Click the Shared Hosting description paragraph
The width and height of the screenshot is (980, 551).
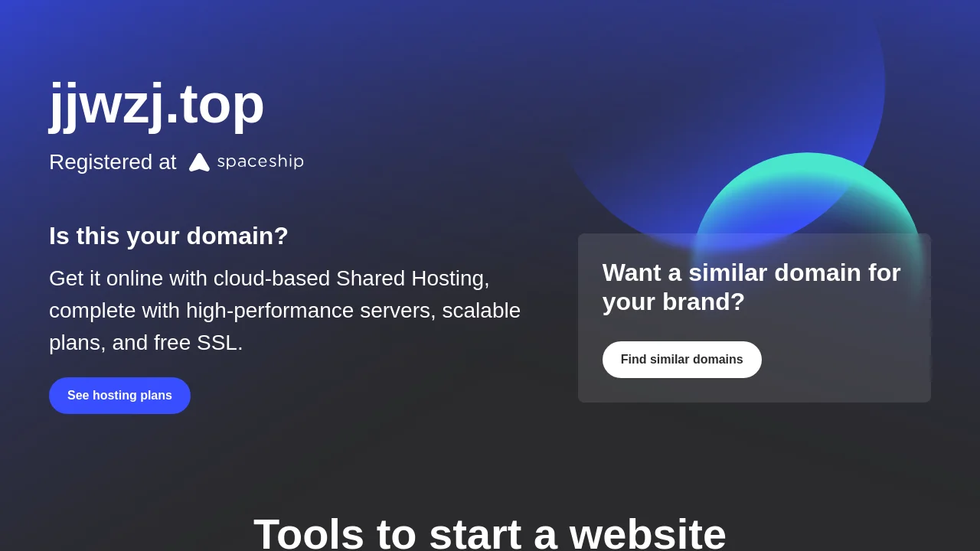click(x=285, y=311)
